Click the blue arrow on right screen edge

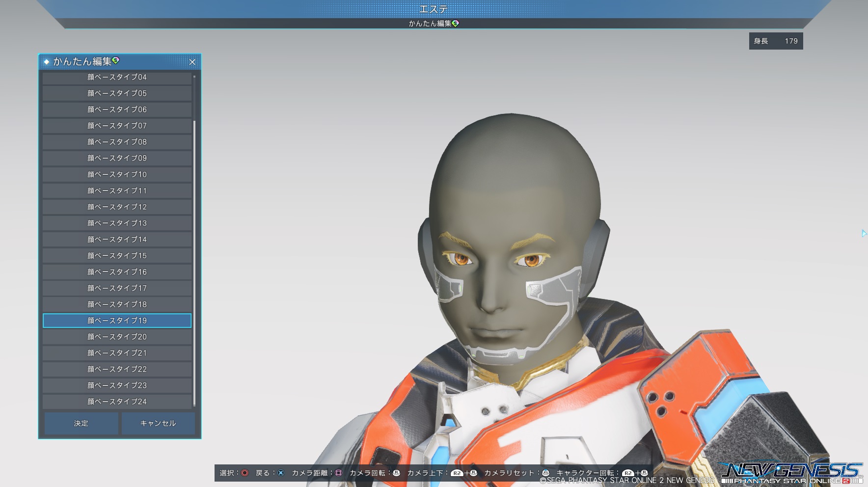(x=864, y=233)
